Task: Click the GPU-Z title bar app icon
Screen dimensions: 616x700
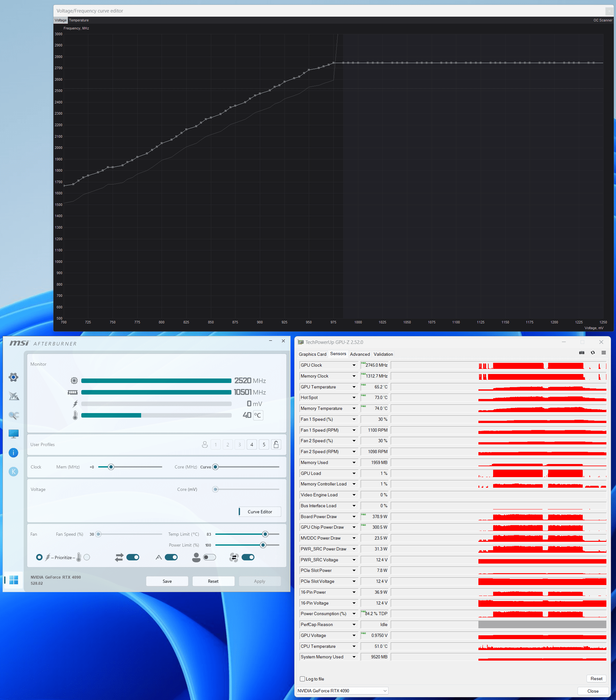Action: click(x=300, y=342)
